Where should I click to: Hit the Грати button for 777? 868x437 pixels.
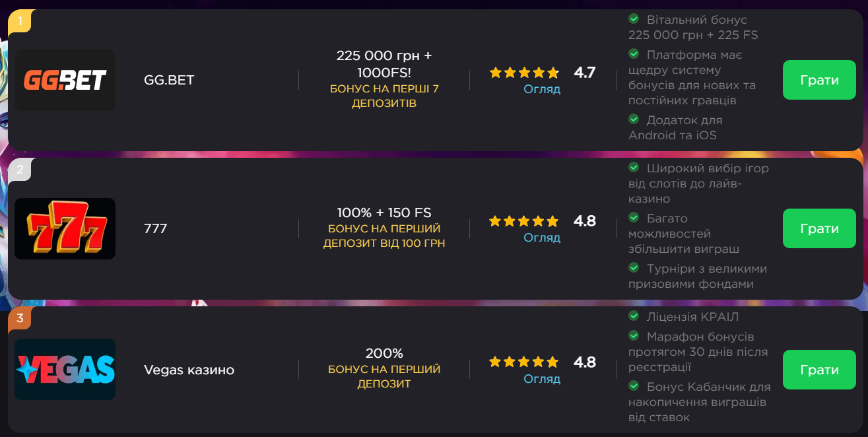819,228
